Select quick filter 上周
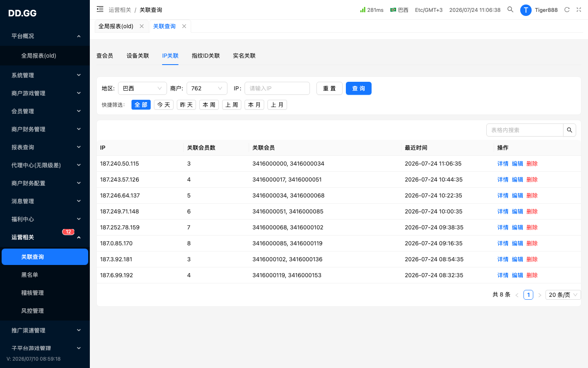Viewport: 588px width, 368px height. [x=232, y=105]
